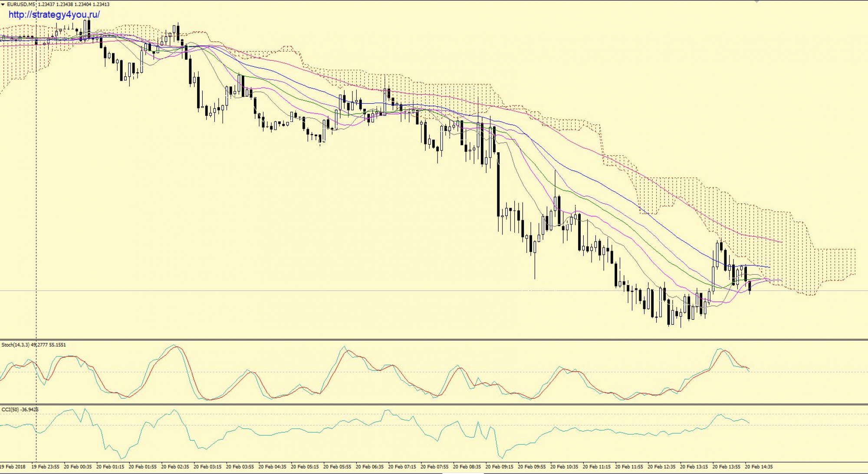Click the 20 Feb 02:35 time label
Viewport: 868px width, 474px height.
tap(175, 467)
